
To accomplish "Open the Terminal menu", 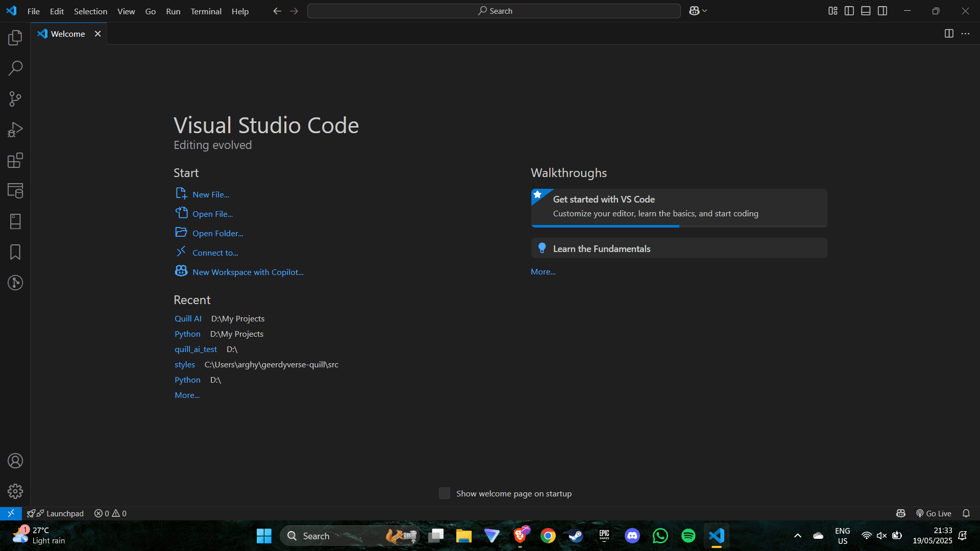I will point(206,11).
